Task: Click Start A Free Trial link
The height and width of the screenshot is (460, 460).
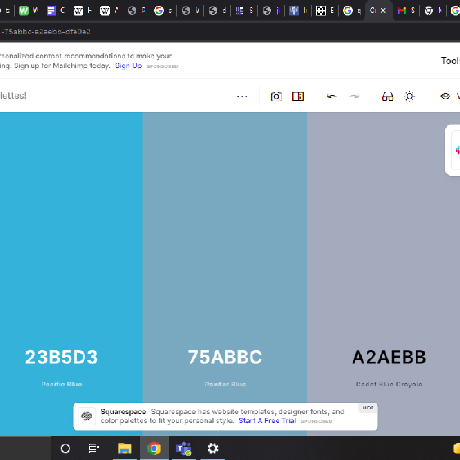Action: [267, 421]
